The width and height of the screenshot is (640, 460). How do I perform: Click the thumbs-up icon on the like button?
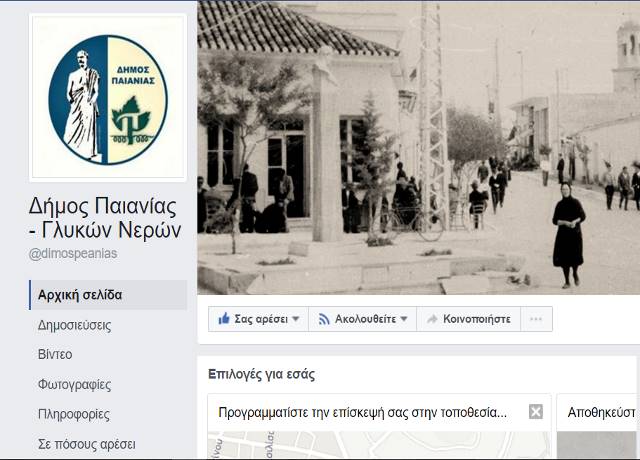tap(224, 318)
